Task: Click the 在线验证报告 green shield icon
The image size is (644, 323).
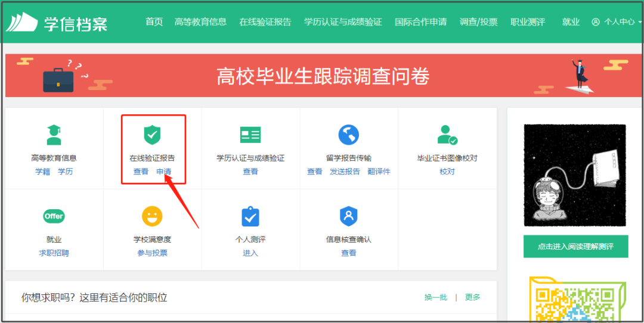Action: [x=152, y=135]
